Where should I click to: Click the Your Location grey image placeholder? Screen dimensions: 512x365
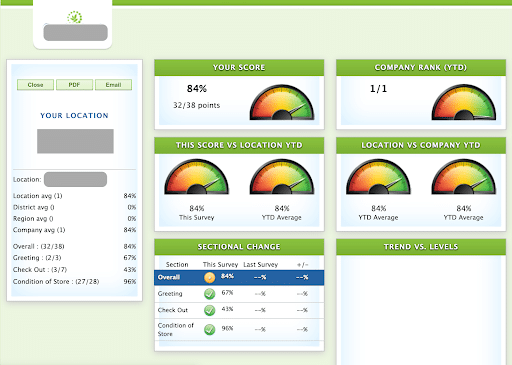tap(75, 141)
